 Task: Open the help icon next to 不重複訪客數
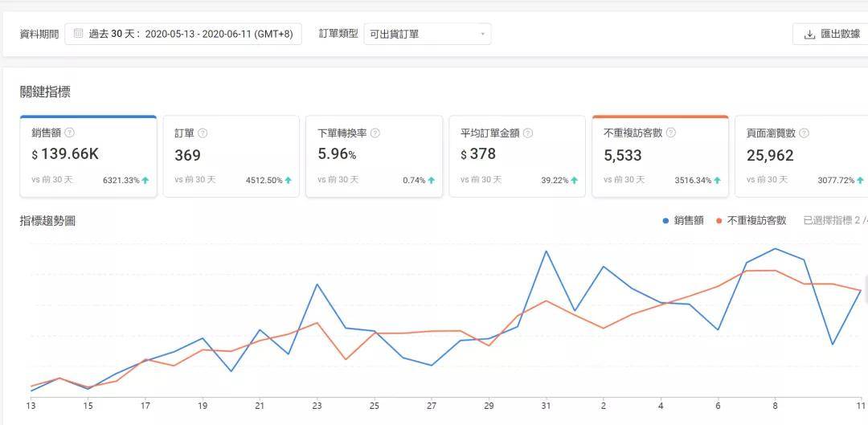click(x=671, y=133)
